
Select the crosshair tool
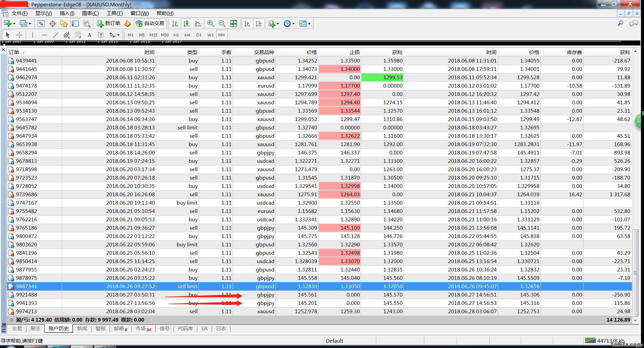pos(19,35)
